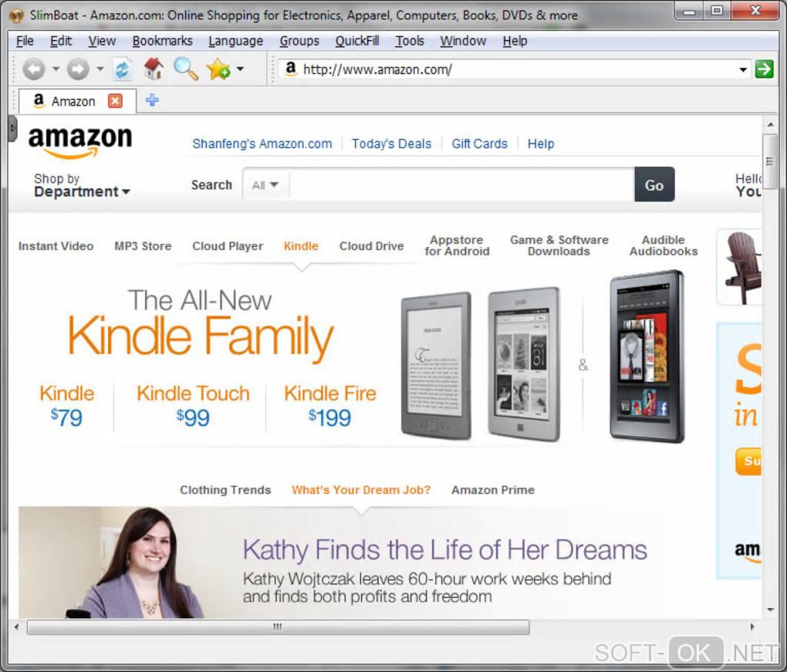Image resolution: width=787 pixels, height=672 pixels.
Task: Add bookmark with the star icon
Action: click(x=218, y=69)
